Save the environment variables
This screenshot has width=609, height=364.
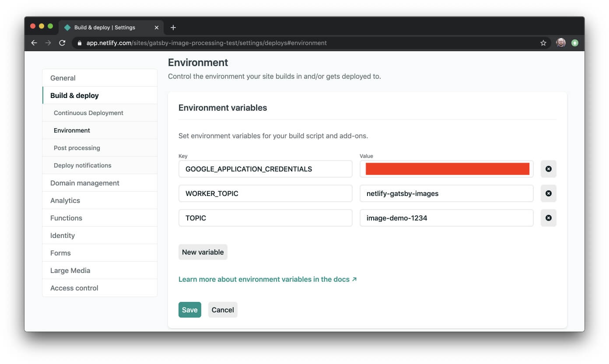tap(189, 310)
